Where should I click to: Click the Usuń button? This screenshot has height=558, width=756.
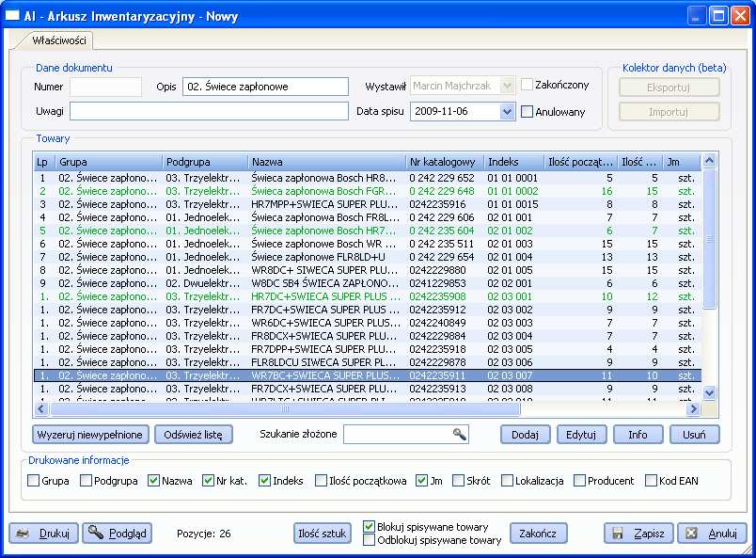[x=694, y=435]
